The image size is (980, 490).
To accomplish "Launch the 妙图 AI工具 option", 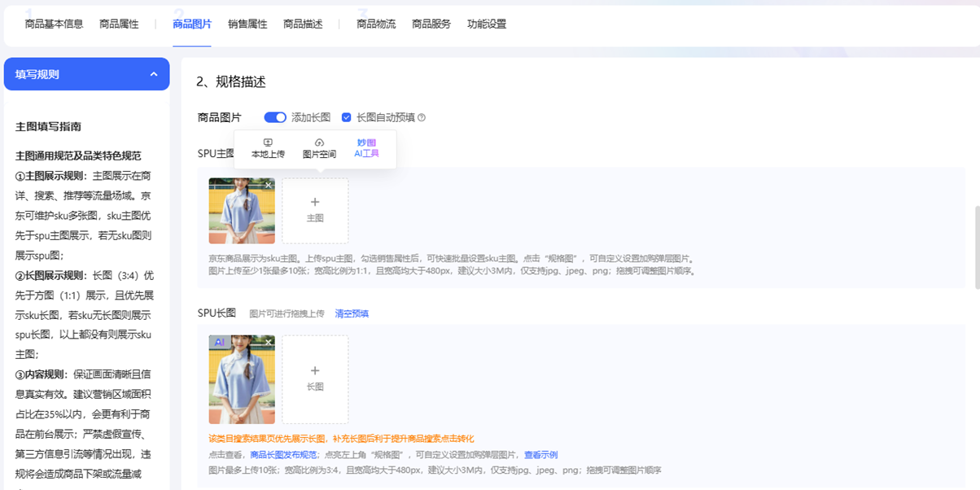I will coord(366,142).
